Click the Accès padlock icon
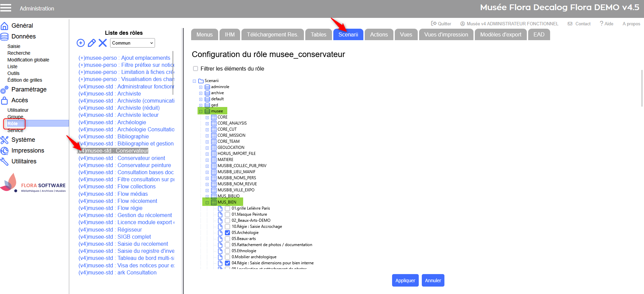Viewport: 644px width, 294px height. click(x=5, y=100)
